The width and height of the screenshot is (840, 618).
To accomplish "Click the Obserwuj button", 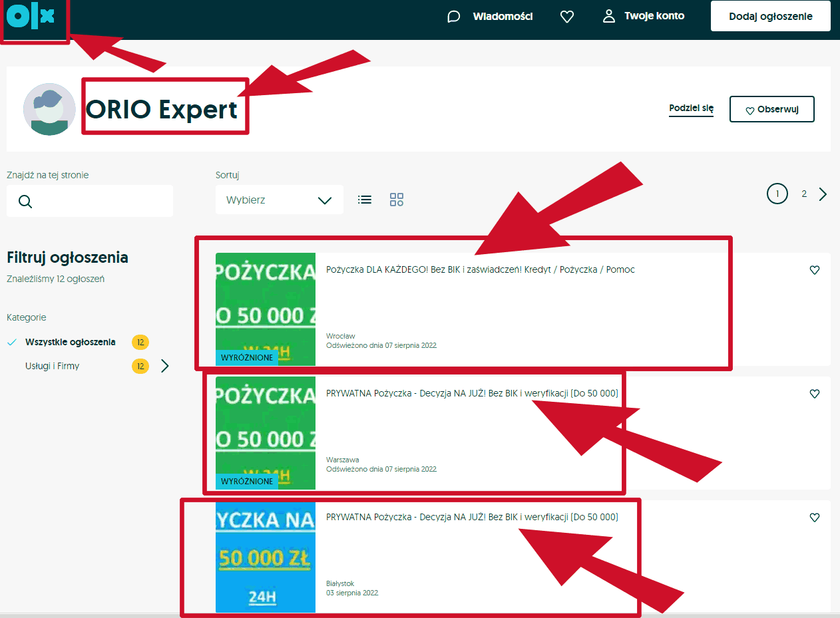I will pos(771,110).
